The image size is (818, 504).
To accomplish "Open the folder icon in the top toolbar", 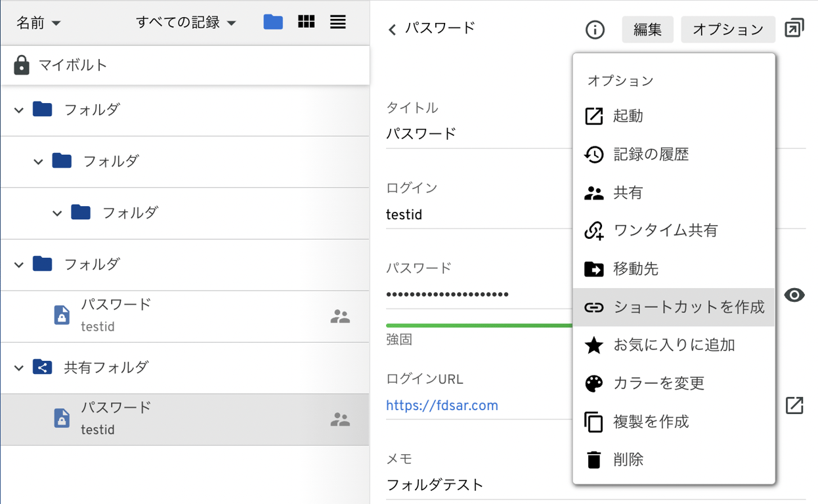I will pos(272,22).
